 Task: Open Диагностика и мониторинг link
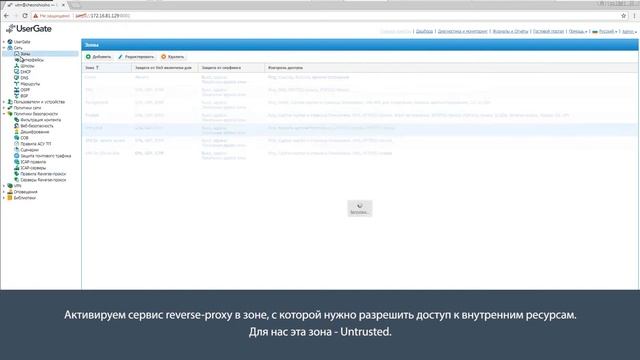click(462, 31)
